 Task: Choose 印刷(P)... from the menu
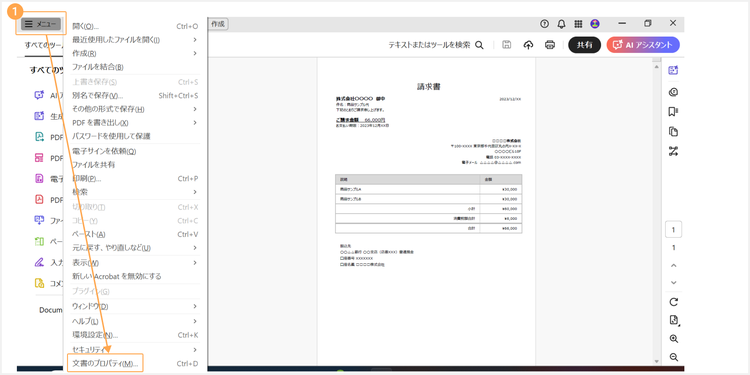tap(135, 178)
